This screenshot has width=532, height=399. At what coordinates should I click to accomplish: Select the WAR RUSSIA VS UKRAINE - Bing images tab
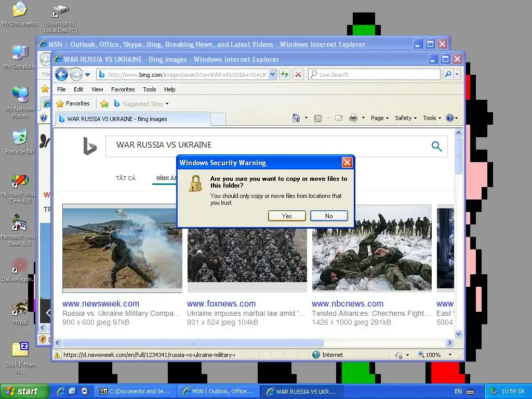point(132,119)
